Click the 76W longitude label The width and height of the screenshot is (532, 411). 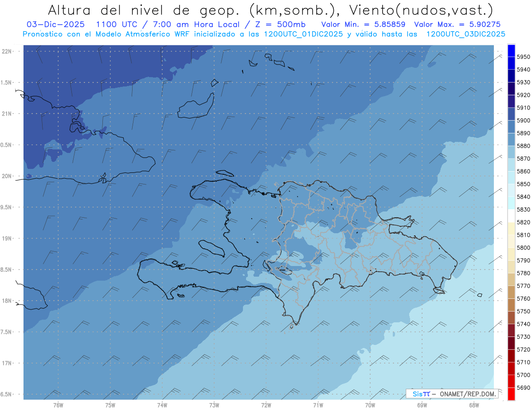tap(58, 405)
